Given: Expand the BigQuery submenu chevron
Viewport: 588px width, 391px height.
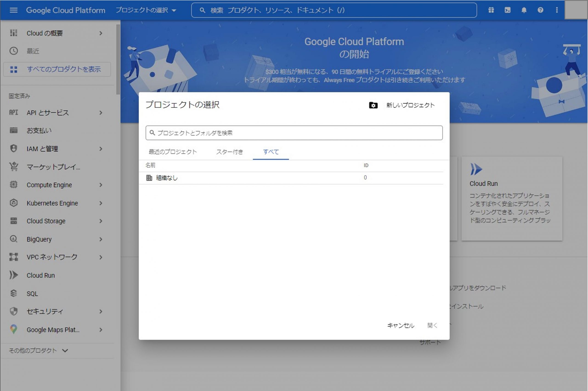Looking at the screenshot, I should click(101, 239).
